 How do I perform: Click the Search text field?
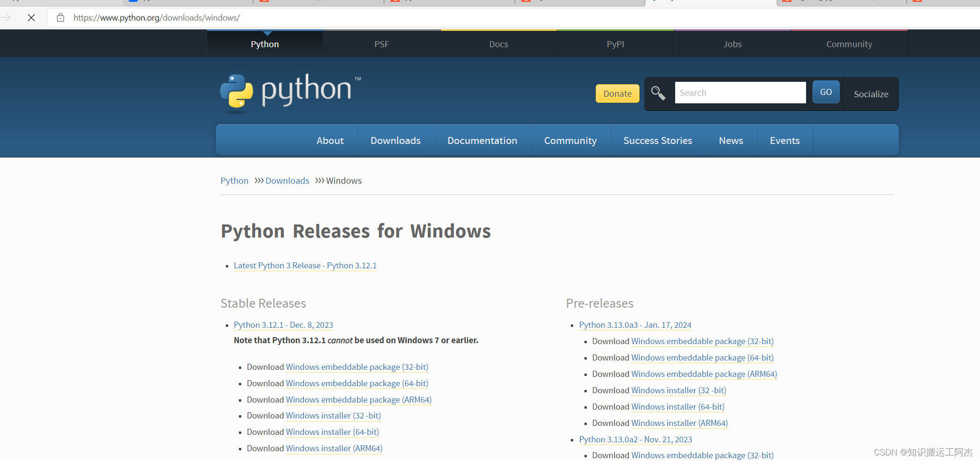coord(741,93)
